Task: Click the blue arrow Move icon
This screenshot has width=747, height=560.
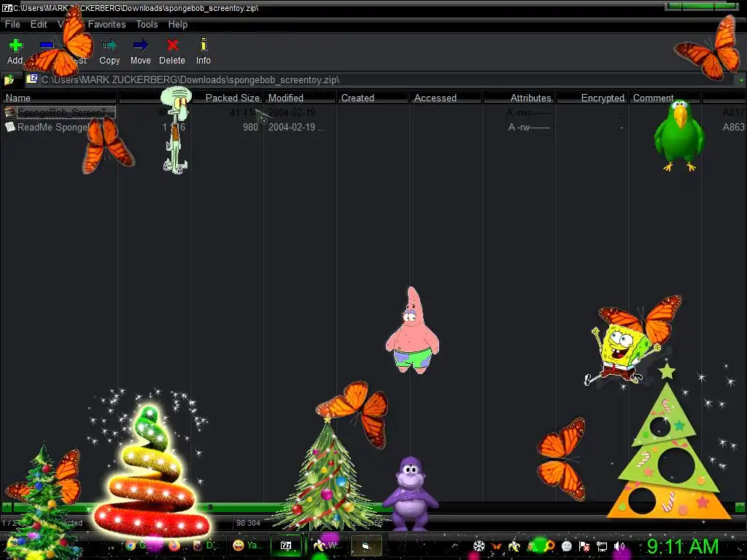Action: pos(141,46)
